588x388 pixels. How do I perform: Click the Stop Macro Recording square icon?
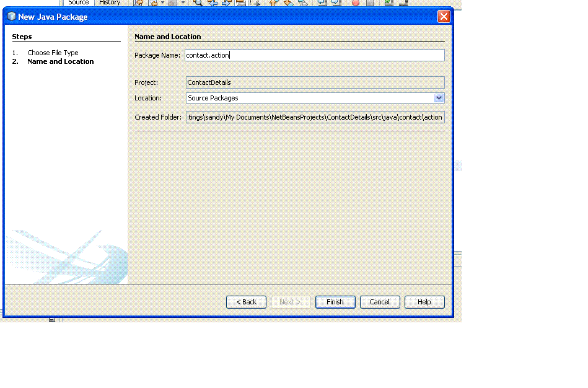(370, 2)
